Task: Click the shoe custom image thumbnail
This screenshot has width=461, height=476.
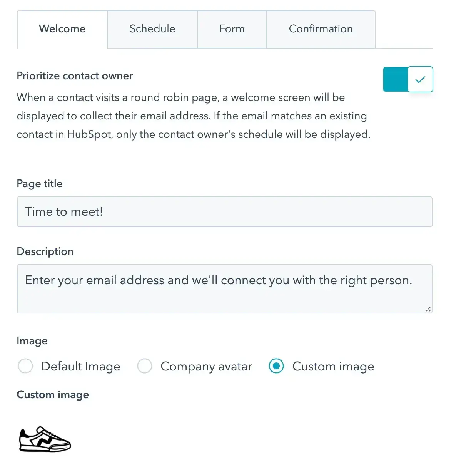Action: point(44,439)
